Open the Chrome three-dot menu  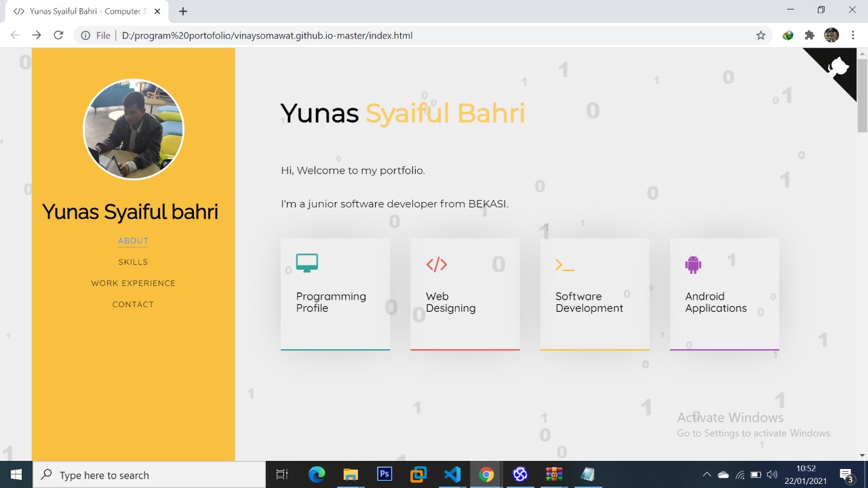tap(853, 35)
